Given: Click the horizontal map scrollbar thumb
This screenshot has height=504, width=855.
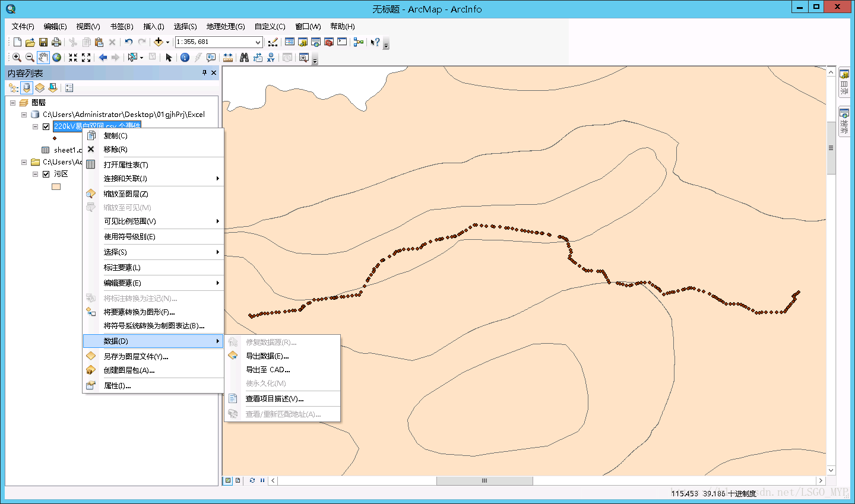Looking at the screenshot, I should coord(484,481).
